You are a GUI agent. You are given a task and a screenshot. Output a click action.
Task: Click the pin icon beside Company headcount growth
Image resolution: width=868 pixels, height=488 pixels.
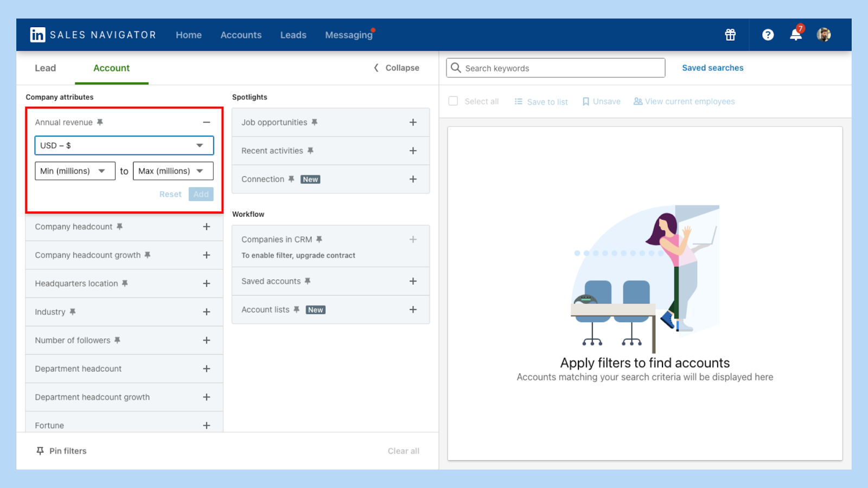[148, 255]
